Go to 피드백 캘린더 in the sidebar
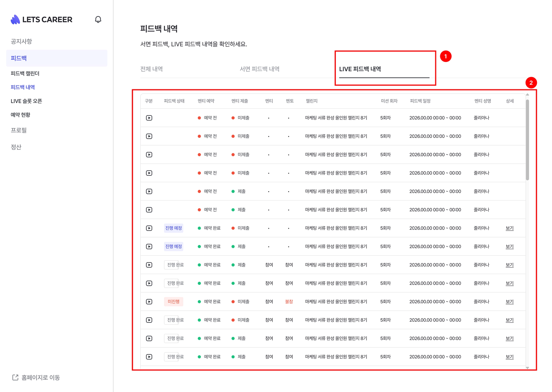Screen dimensions: 552x392 coord(25,73)
